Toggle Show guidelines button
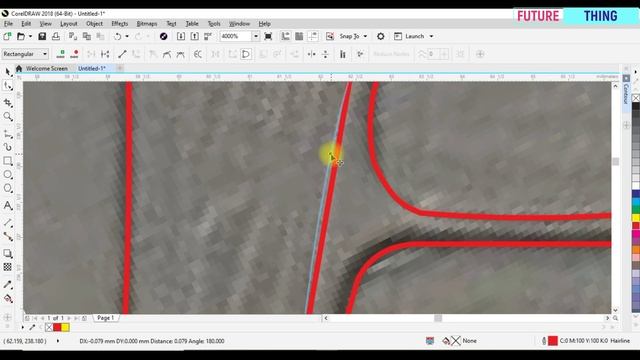This screenshot has width=640, height=360. [313, 36]
